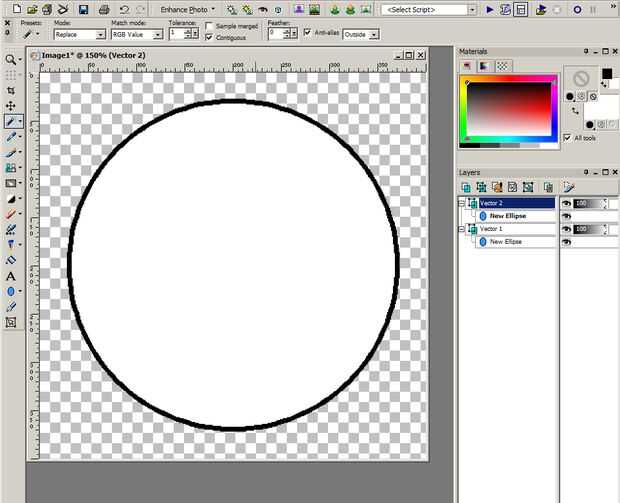Click the black strip below rainbow picker

coord(470,146)
